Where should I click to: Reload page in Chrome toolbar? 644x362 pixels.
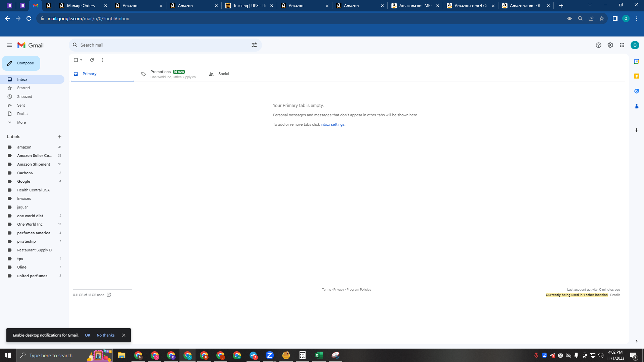29,18
